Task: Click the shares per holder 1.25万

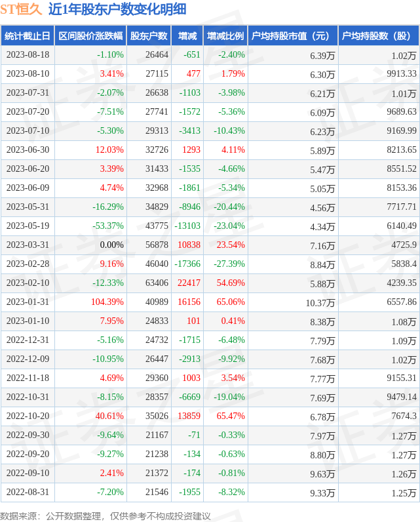Action: [404, 492]
